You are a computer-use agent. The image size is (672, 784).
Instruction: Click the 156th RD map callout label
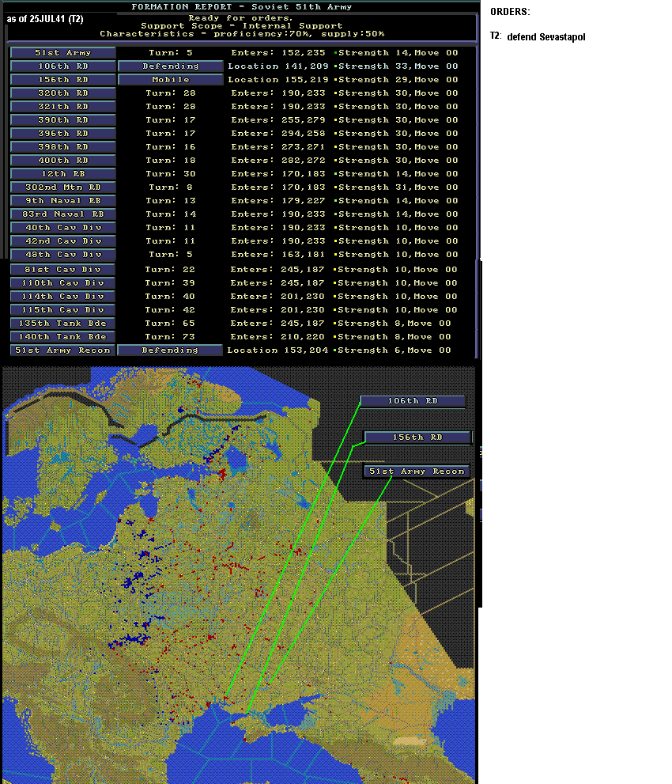[417, 437]
